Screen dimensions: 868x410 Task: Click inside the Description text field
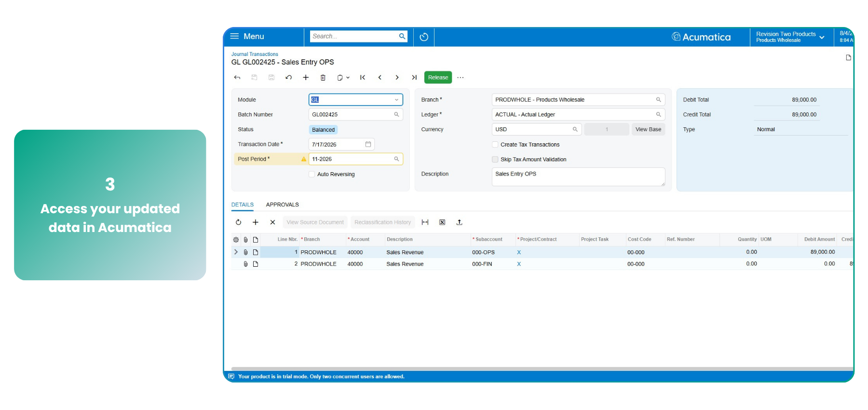tap(578, 177)
